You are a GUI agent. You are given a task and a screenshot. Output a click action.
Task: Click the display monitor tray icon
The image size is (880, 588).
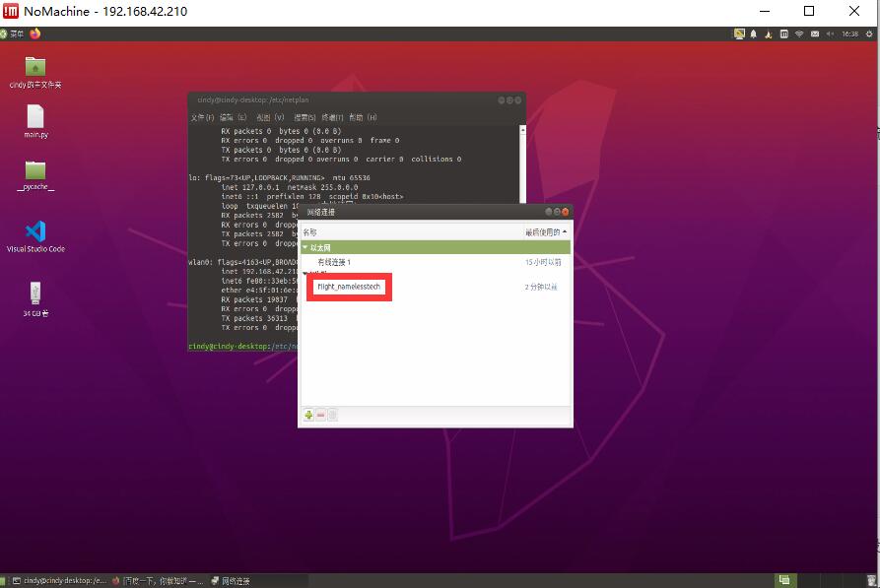[x=739, y=33]
